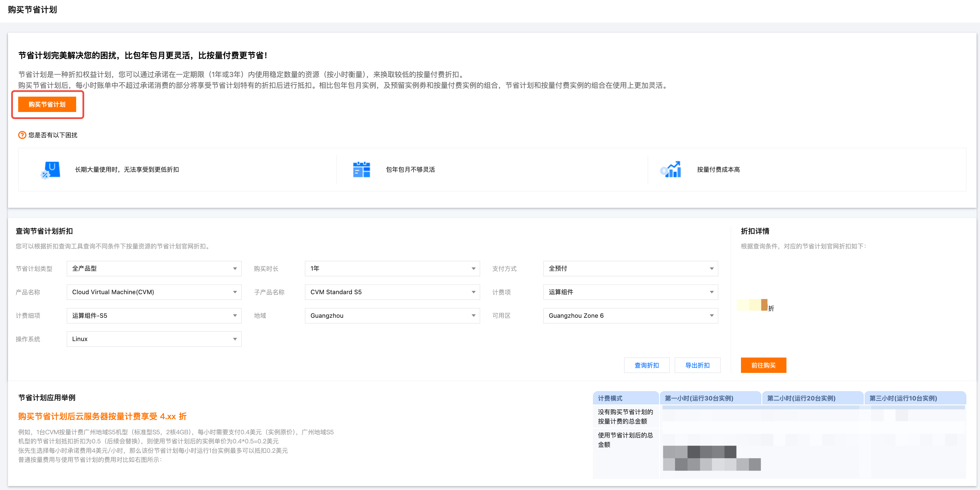Click the rising bar chart cost icon

671,170
